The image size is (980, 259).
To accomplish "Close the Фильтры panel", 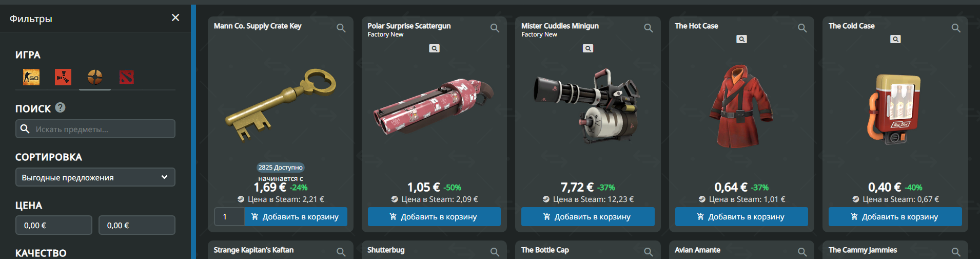I will point(175,18).
